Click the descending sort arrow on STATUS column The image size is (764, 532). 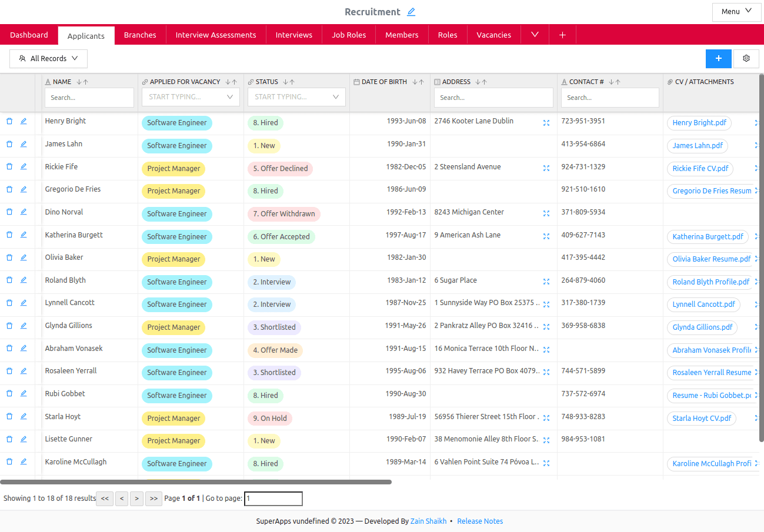click(286, 82)
